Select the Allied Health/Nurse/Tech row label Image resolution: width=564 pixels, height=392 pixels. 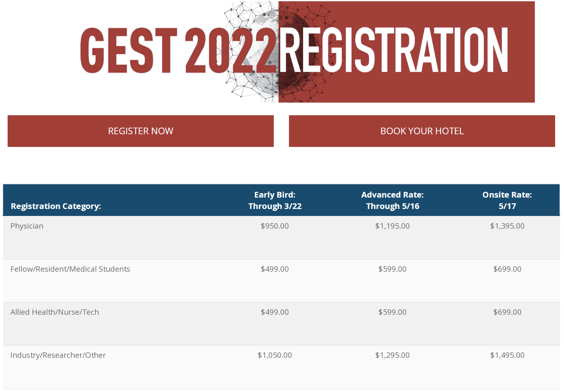pos(54,312)
